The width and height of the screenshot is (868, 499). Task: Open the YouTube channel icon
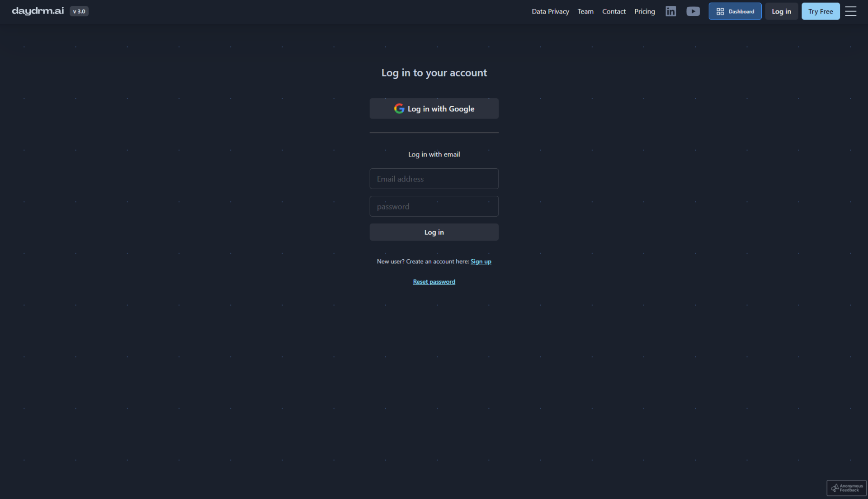point(693,11)
